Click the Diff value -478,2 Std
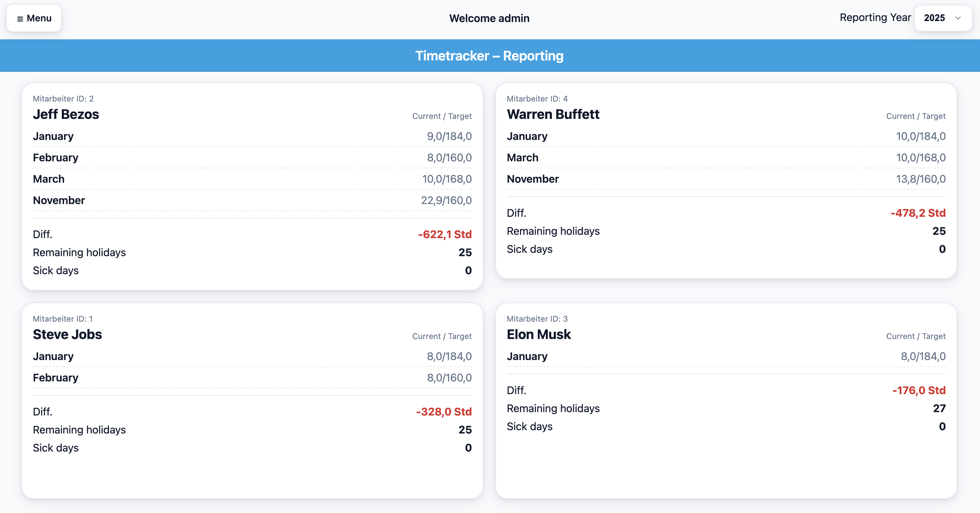Viewport: 980px width, 513px height. [x=918, y=213]
